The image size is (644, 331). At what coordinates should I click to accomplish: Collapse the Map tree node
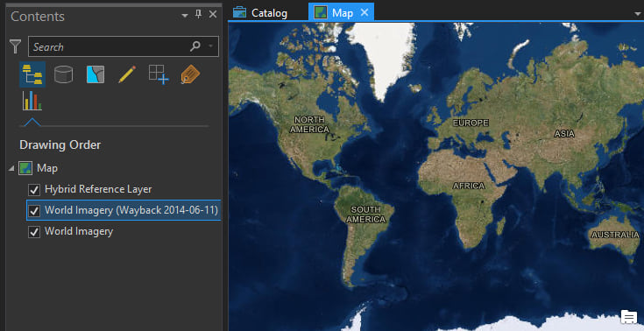point(11,168)
